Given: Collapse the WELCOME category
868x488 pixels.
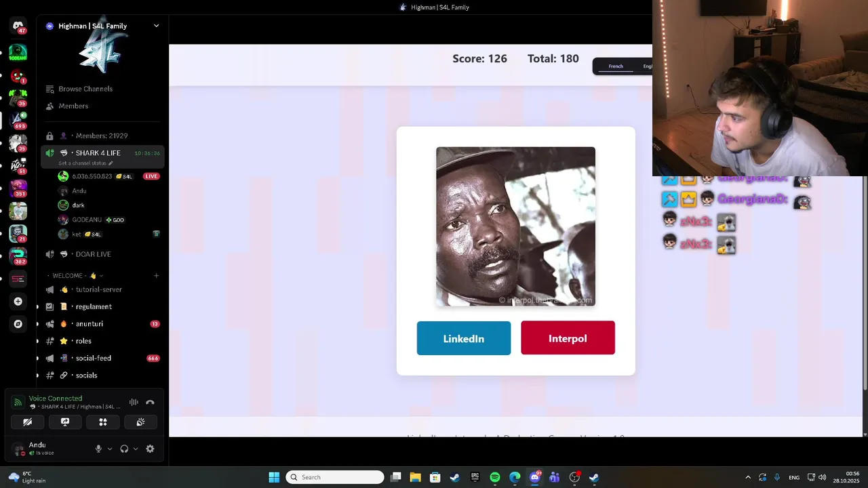Looking at the screenshot, I should (74, 276).
